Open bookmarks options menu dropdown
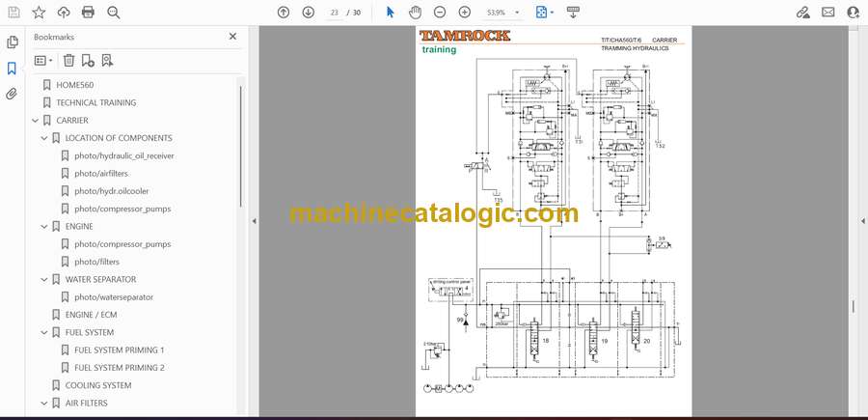The width and height of the screenshot is (868, 420). click(43, 61)
